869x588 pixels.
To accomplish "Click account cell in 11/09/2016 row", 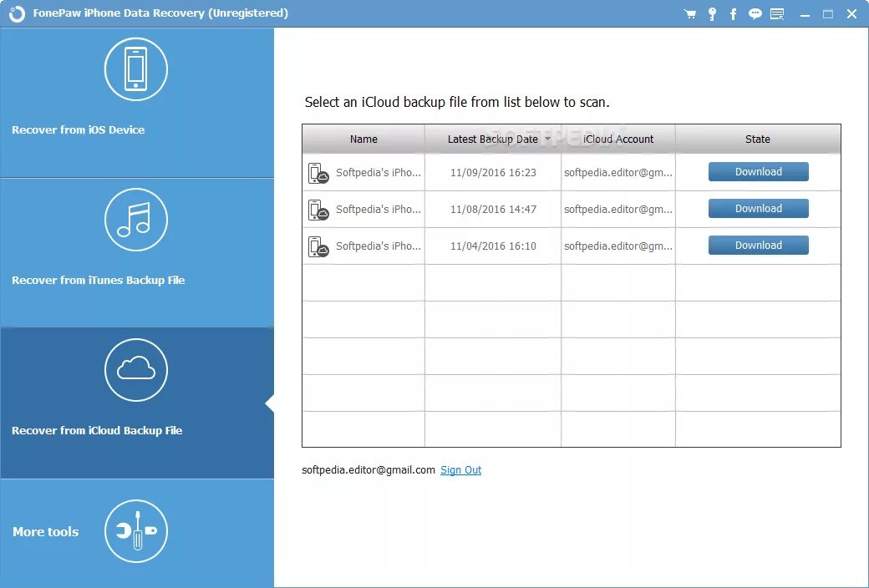I will coord(618,172).
